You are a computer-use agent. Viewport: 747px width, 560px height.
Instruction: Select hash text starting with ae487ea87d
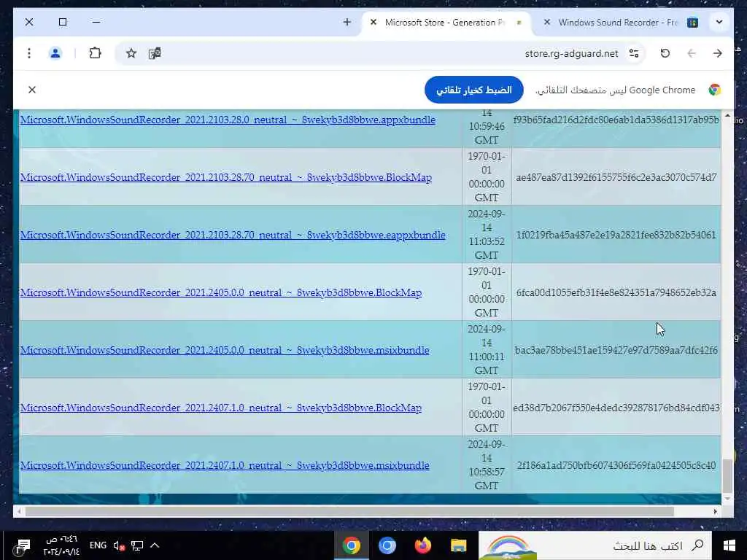pos(616,177)
